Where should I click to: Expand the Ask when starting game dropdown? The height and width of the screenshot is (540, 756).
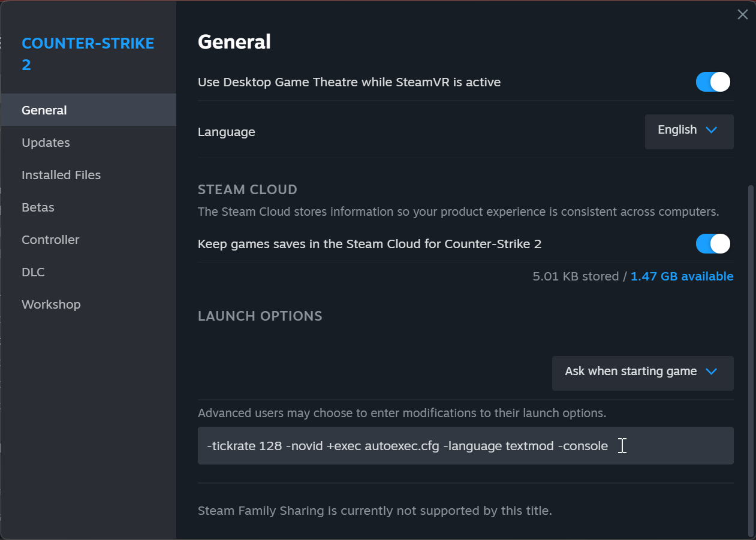(x=642, y=373)
